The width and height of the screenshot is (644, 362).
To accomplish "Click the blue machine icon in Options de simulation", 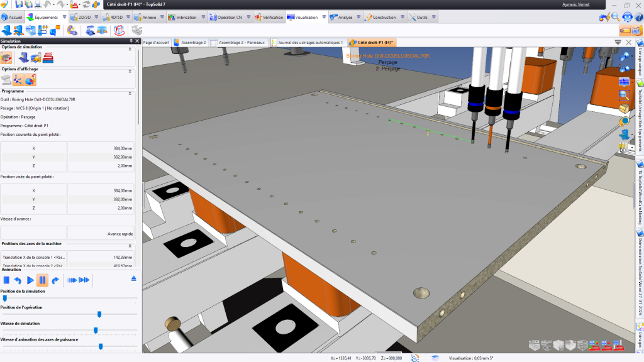I will (23, 58).
